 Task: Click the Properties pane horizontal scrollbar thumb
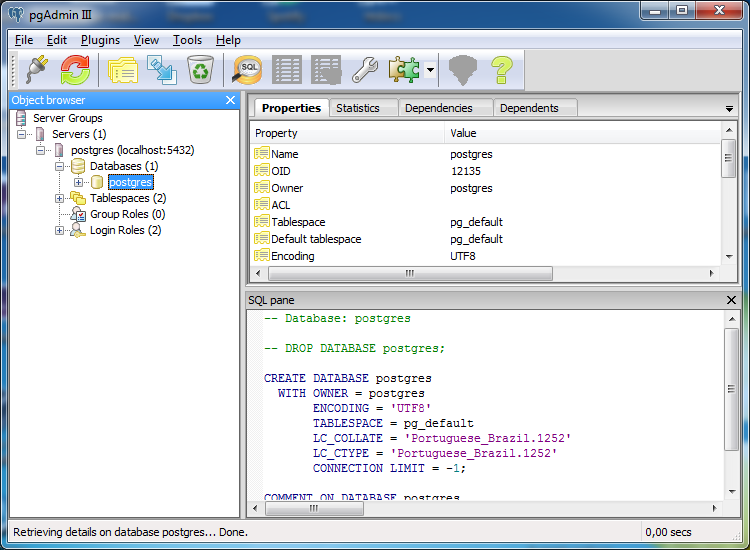click(x=410, y=274)
